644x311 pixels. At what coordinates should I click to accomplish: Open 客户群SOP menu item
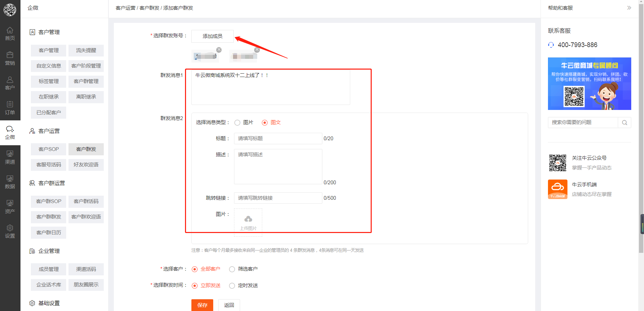coord(48,201)
